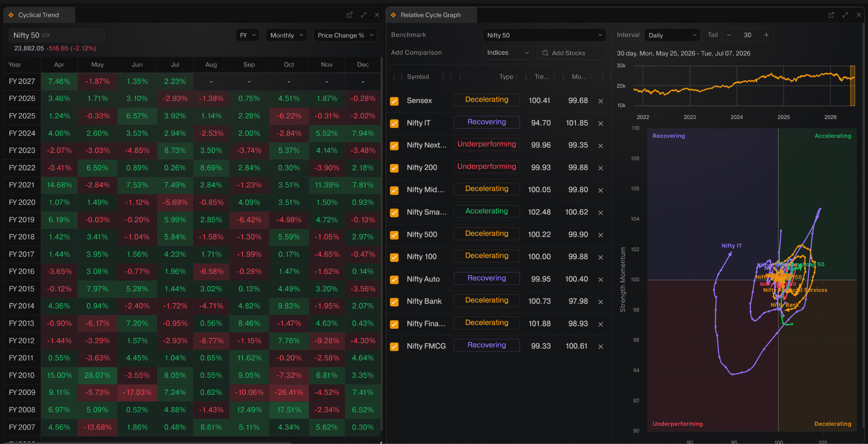The image size is (868, 444).
Task: Select the Relative Cycle Graph tab
Action: click(431, 15)
